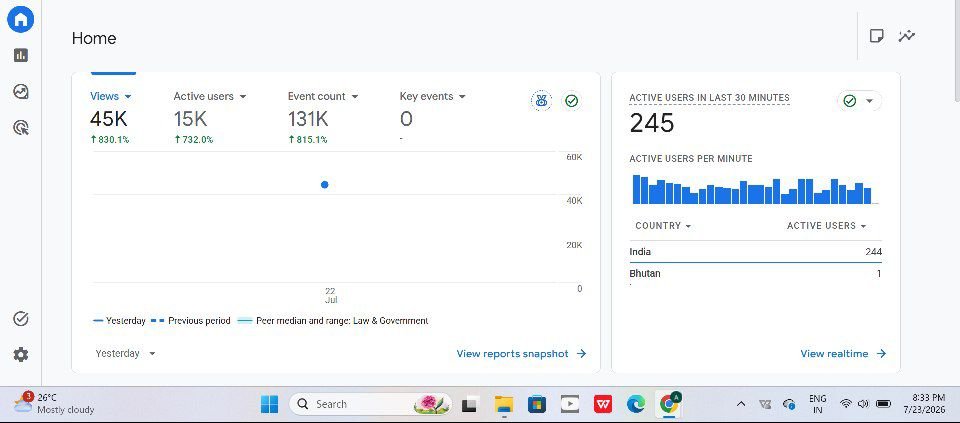Click the Bhutan row in country table
Screen dimensions: 960x423
pyautogui.click(x=756, y=274)
